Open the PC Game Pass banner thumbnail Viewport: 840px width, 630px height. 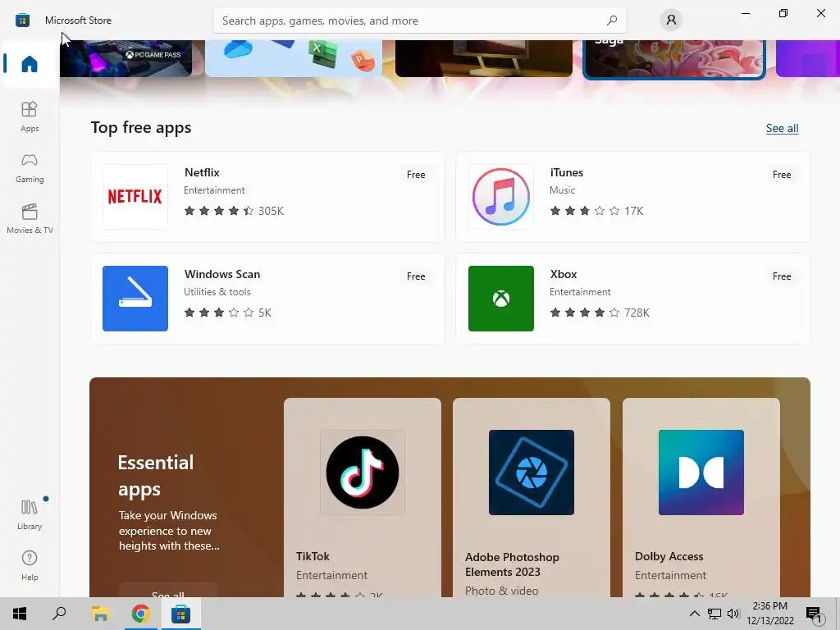coord(126,58)
